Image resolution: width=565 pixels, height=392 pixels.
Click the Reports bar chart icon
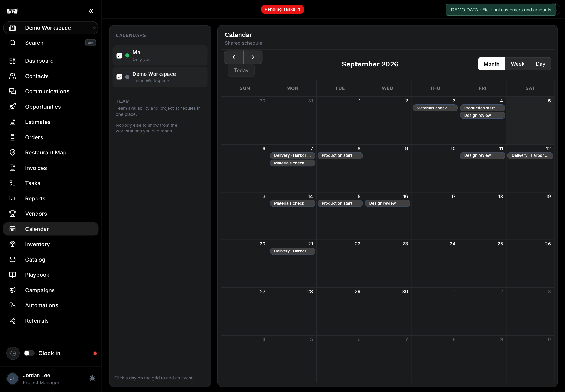pyautogui.click(x=13, y=198)
